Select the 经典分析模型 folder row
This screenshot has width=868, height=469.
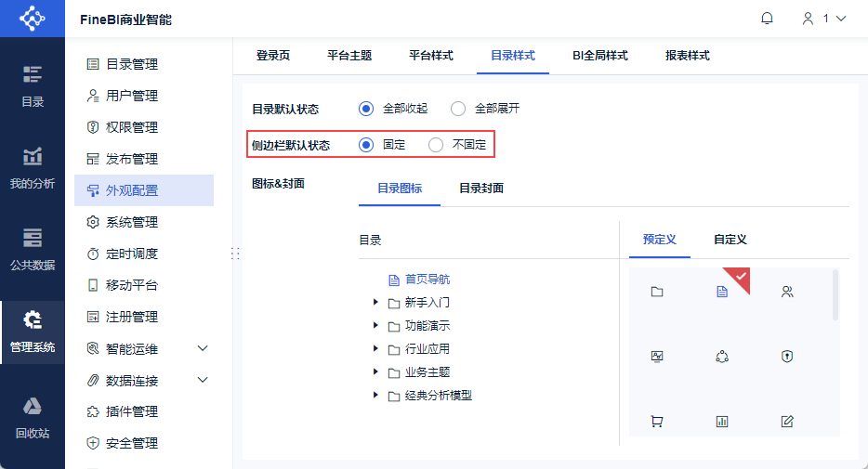tap(430, 396)
